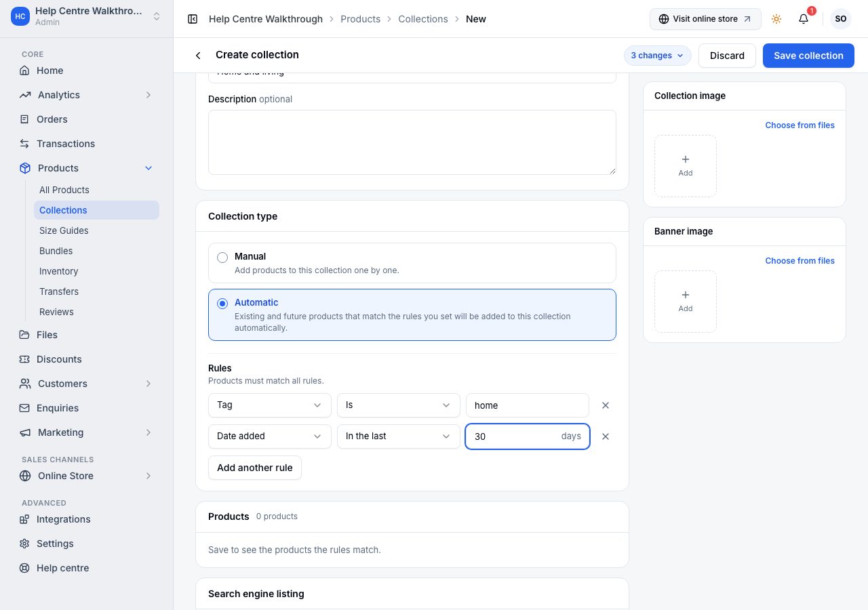Click Visit online store button
The image size is (868, 610).
[x=705, y=19]
